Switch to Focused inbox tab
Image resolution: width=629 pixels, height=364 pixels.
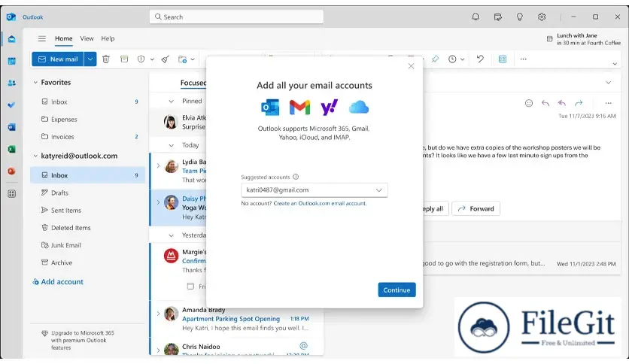point(193,83)
